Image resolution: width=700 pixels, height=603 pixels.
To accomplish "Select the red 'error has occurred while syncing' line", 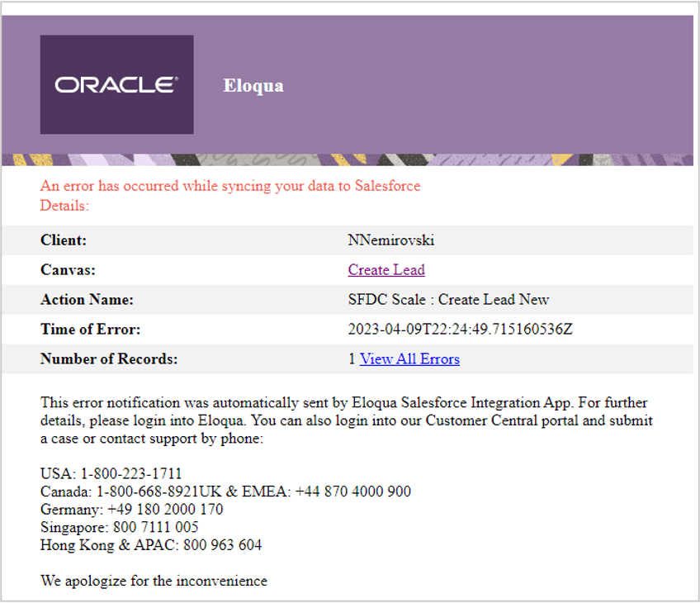I will pyautogui.click(x=230, y=185).
